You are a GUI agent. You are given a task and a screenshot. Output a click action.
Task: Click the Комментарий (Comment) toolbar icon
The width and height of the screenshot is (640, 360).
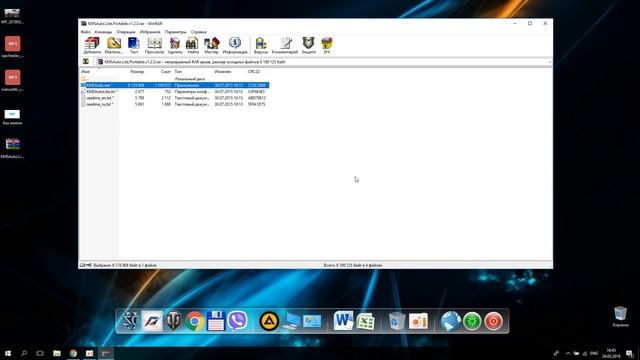point(285,45)
